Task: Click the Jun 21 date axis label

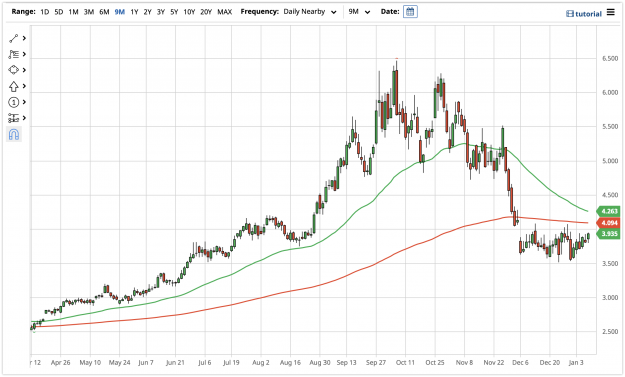Action: 175,363
